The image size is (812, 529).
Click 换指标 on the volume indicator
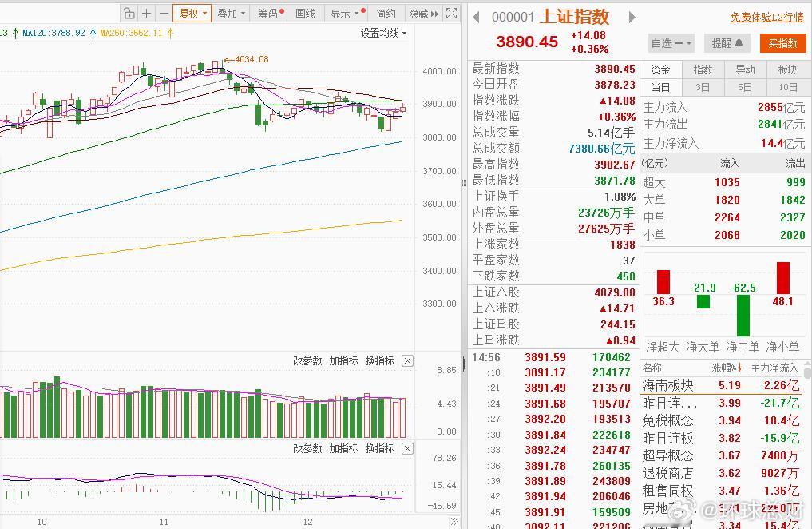coord(380,360)
